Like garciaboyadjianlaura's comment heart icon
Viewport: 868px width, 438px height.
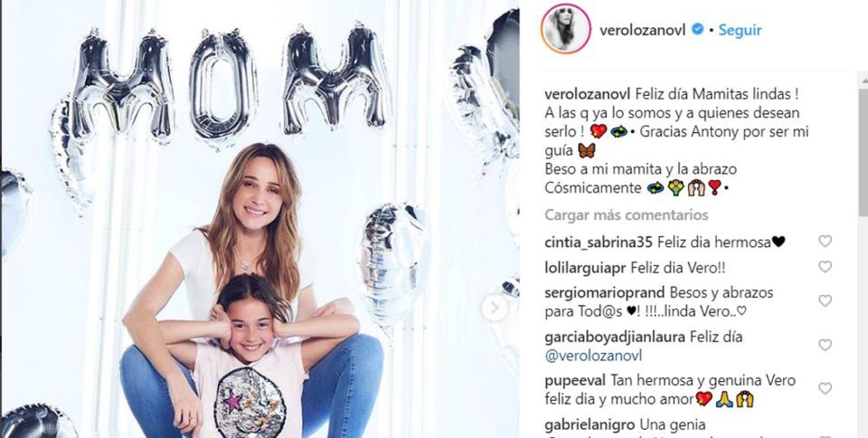tap(825, 346)
